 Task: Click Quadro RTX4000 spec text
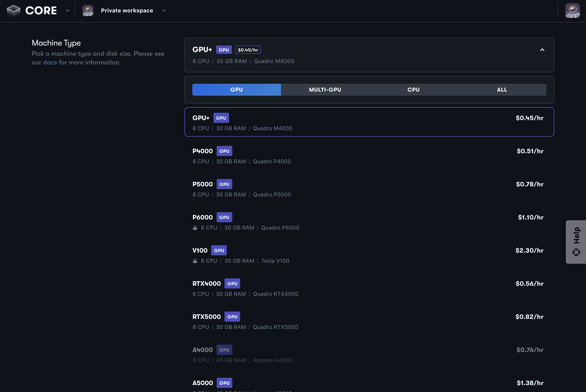(275, 294)
